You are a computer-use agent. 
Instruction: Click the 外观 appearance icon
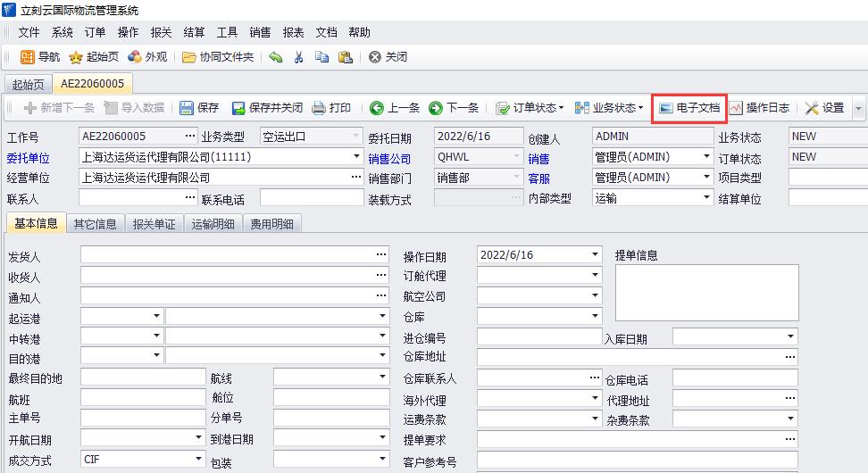tap(135, 57)
